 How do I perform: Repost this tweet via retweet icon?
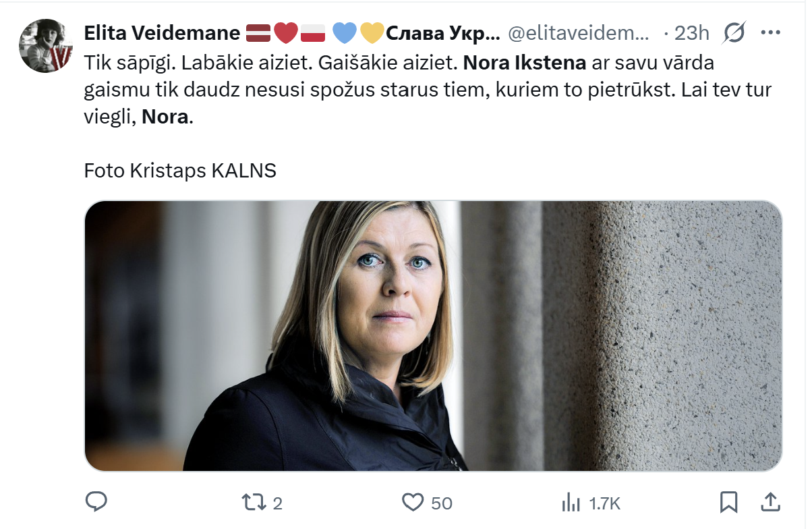254,502
